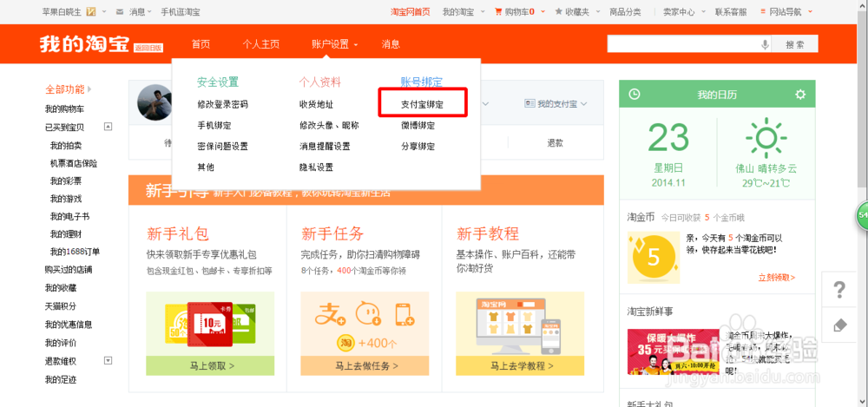Click the clock icon in 我的日历 header
This screenshot has height=407, width=868.
point(635,94)
